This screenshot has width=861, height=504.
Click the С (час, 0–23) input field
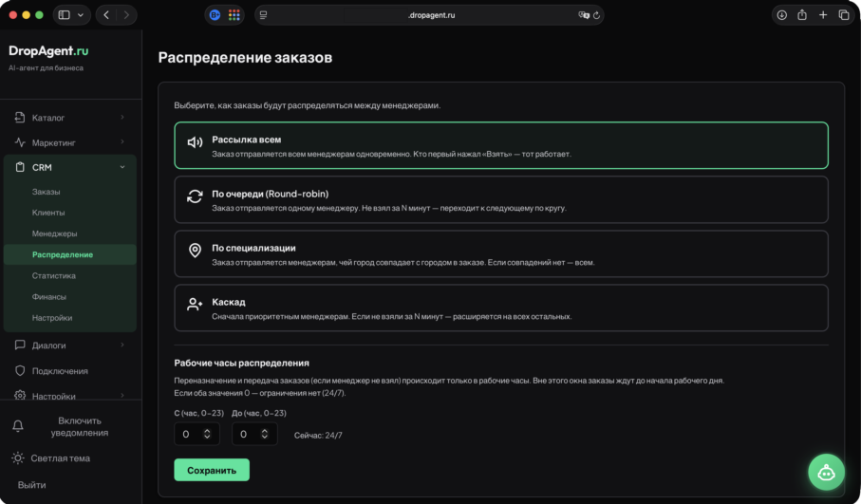pos(197,434)
